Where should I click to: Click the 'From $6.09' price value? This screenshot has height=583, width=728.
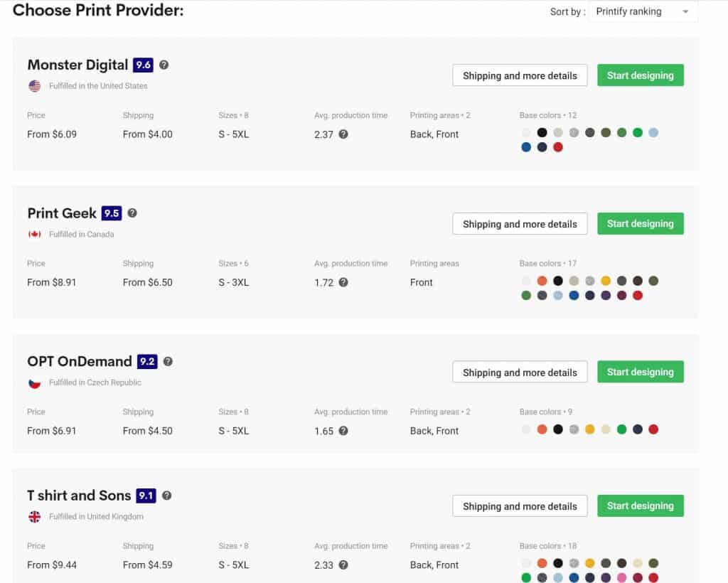coord(52,134)
